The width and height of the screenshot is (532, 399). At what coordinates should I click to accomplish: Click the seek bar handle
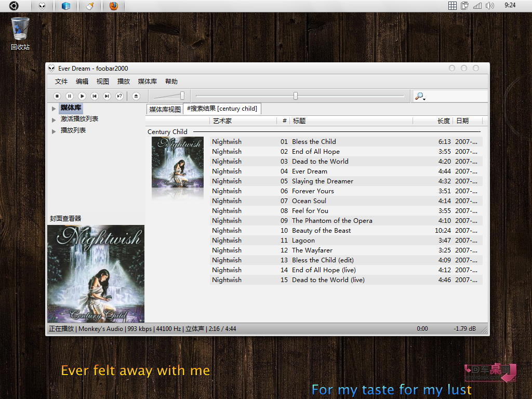click(x=296, y=96)
